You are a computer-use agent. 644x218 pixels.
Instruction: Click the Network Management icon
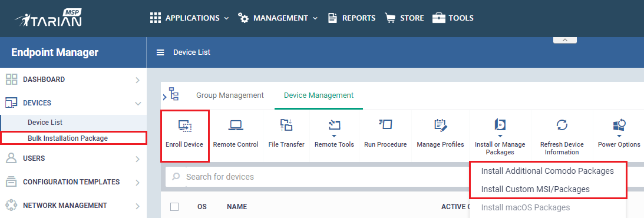12,205
